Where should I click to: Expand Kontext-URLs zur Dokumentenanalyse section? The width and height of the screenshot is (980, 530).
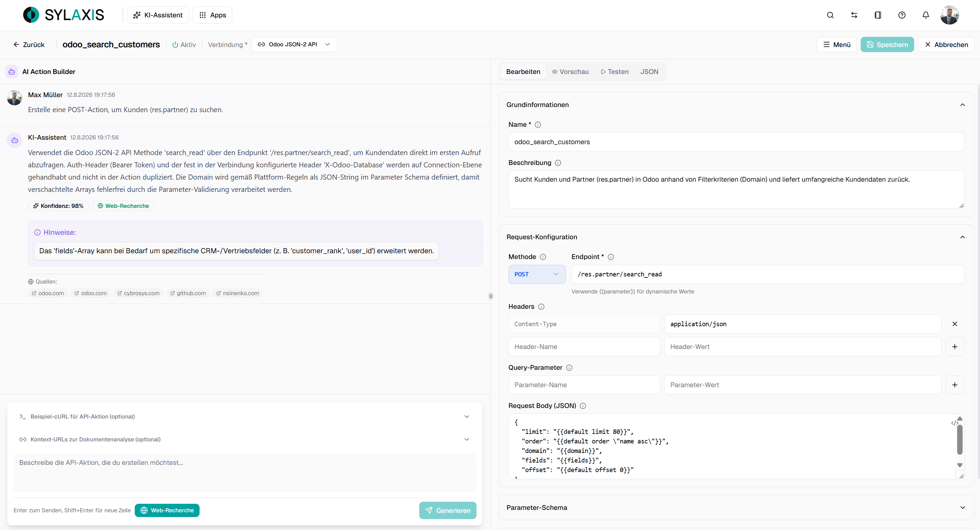(244, 440)
